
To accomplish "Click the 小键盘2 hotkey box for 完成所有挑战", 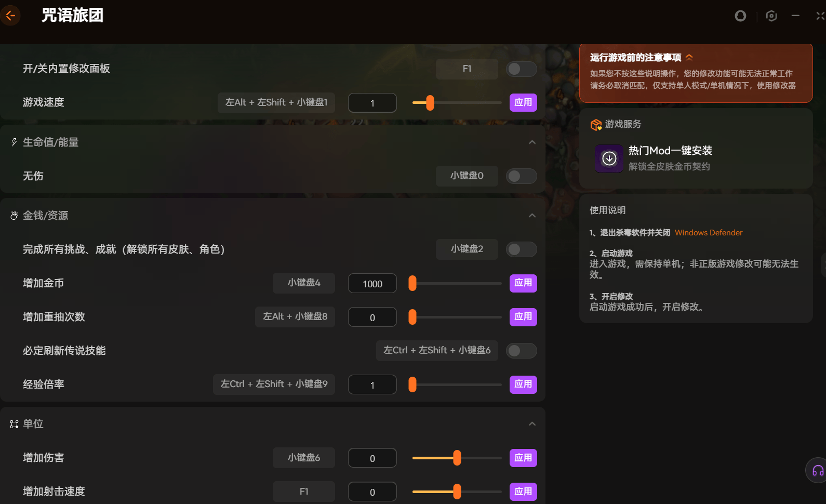I will [467, 249].
